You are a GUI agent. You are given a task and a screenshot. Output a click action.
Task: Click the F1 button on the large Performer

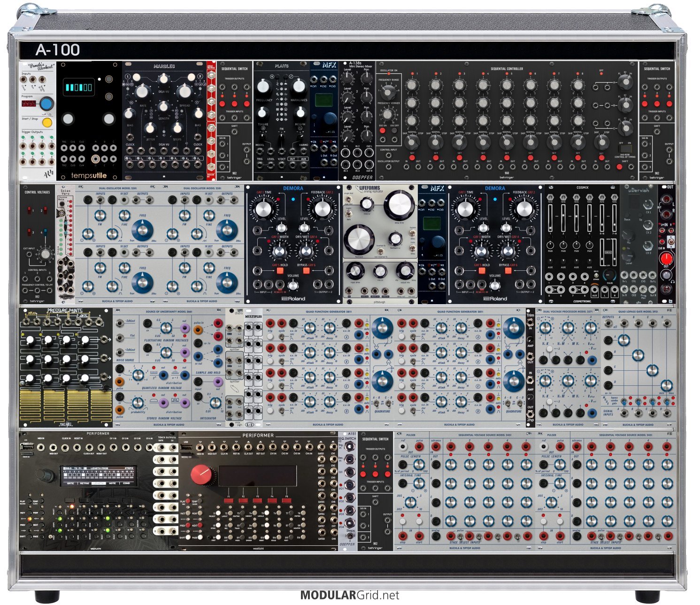[x=229, y=501]
